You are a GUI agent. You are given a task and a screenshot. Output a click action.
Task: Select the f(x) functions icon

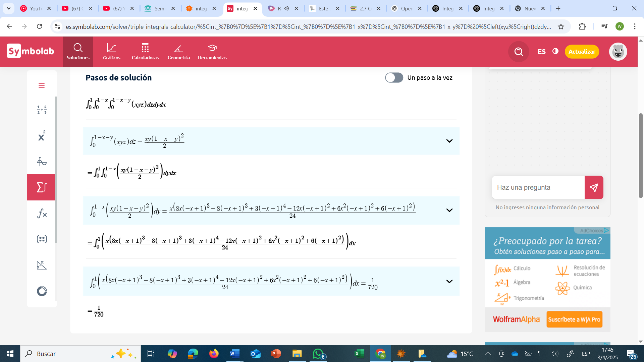coord(42,213)
